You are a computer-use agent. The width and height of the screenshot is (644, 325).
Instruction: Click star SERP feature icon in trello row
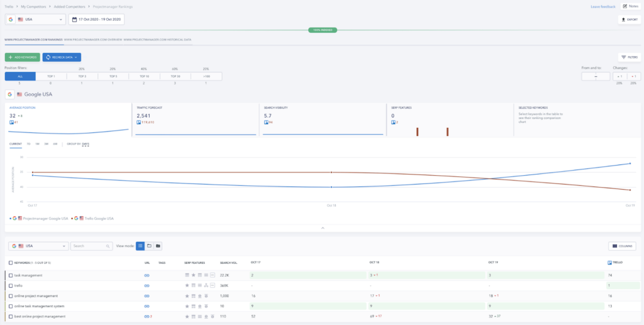click(x=187, y=285)
